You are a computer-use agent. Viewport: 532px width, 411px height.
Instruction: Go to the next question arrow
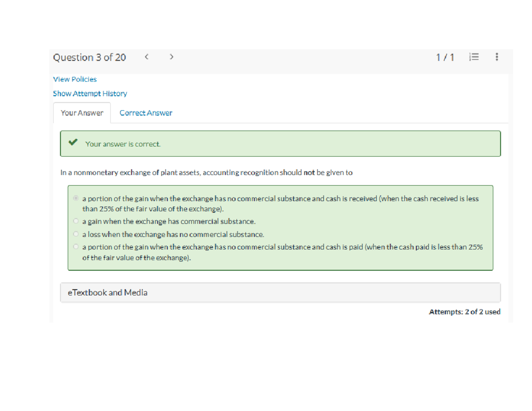(x=172, y=57)
